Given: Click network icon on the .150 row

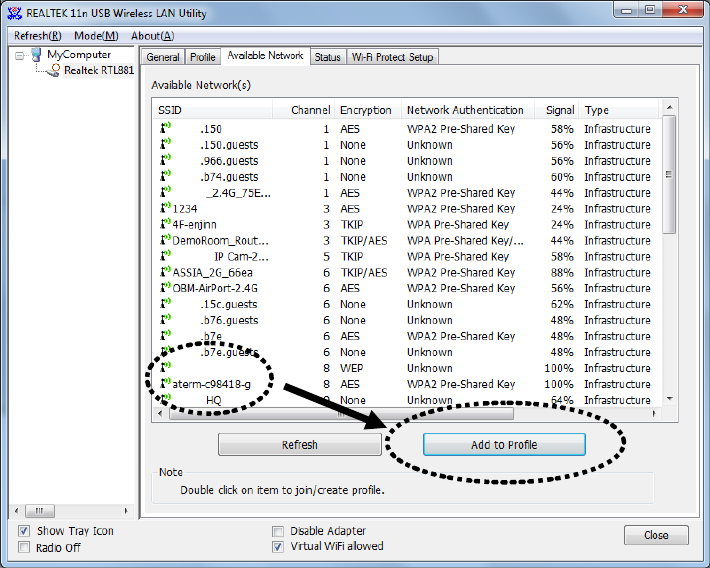Looking at the screenshot, I should click(166, 128).
